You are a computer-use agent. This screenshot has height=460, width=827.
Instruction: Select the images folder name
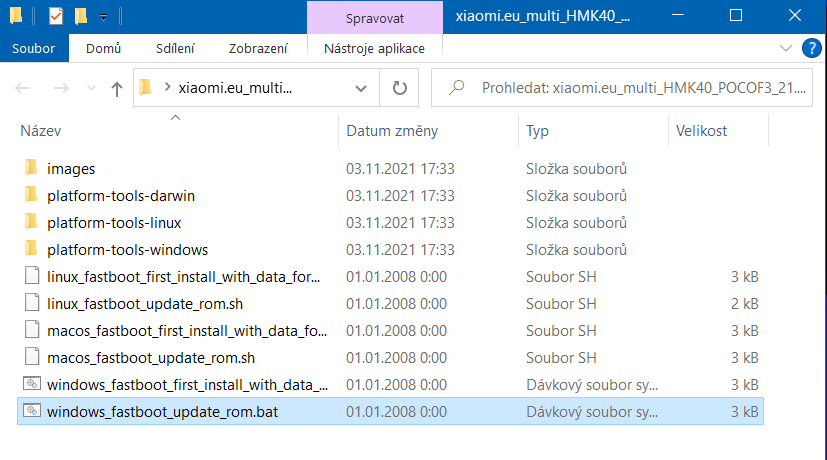(71, 169)
